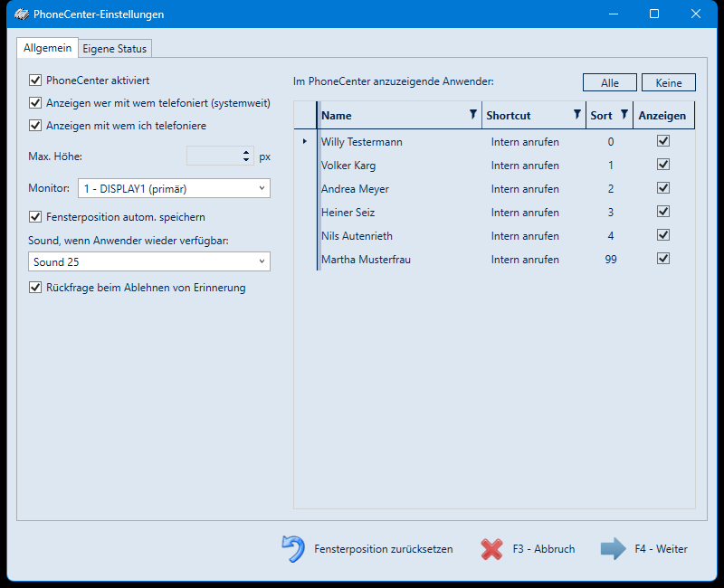Screen dimensions: 724x588
Task: Click the row indicator arrow beside Willy Testermann
Action: 305,141
